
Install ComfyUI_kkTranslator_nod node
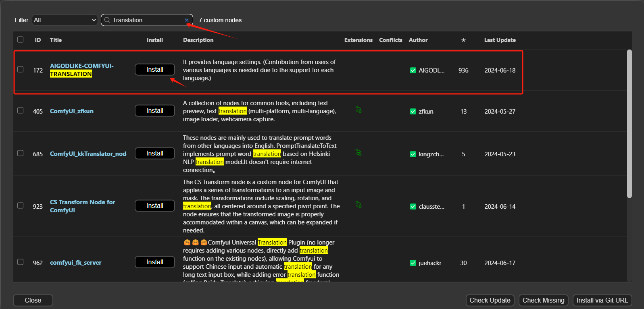pyautogui.click(x=155, y=153)
